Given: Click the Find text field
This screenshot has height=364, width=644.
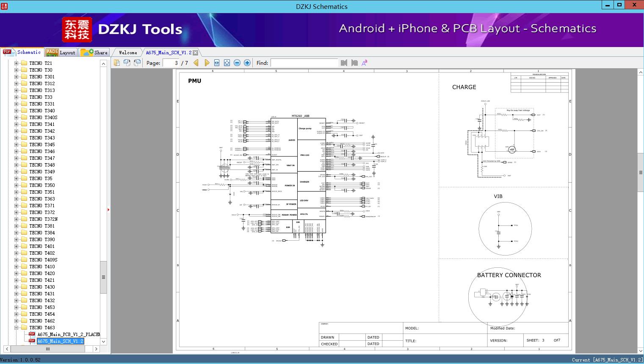Looking at the screenshot, I should (x=304, y=63).
